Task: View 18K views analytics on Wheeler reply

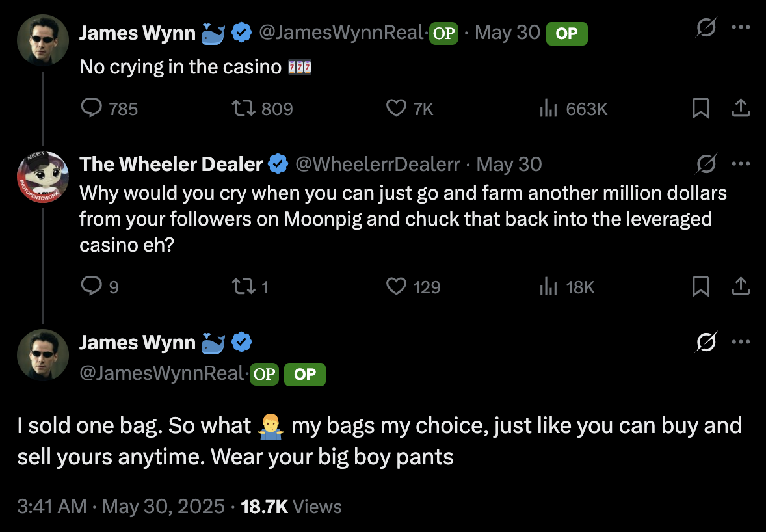Action: pos(549,287)
